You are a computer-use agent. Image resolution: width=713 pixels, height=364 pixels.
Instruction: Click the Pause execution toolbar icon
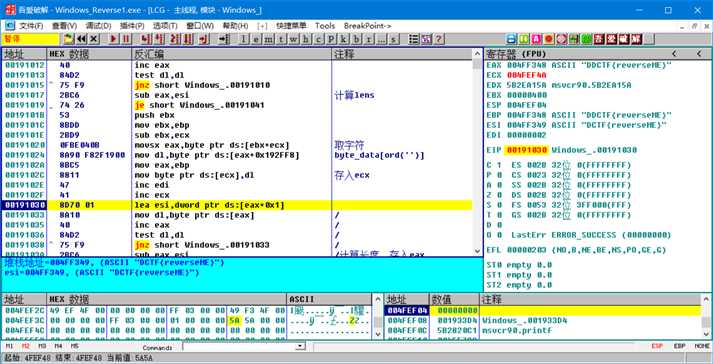126,39
